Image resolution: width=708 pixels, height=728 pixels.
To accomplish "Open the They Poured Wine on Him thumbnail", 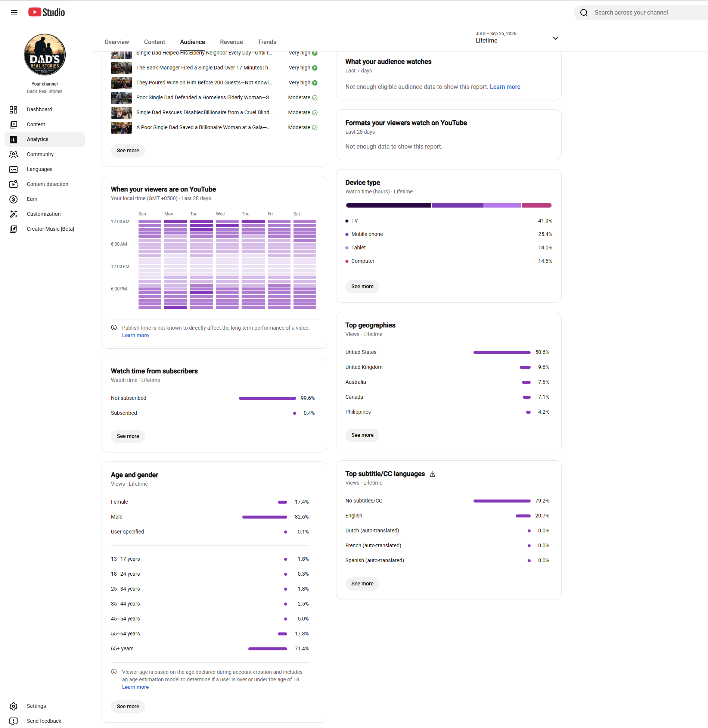I will pyautogui.click(x=121, y=83).
